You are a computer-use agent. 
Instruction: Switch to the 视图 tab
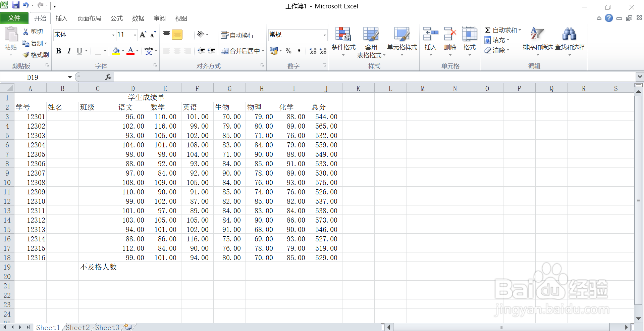click(x=181, y=18)
